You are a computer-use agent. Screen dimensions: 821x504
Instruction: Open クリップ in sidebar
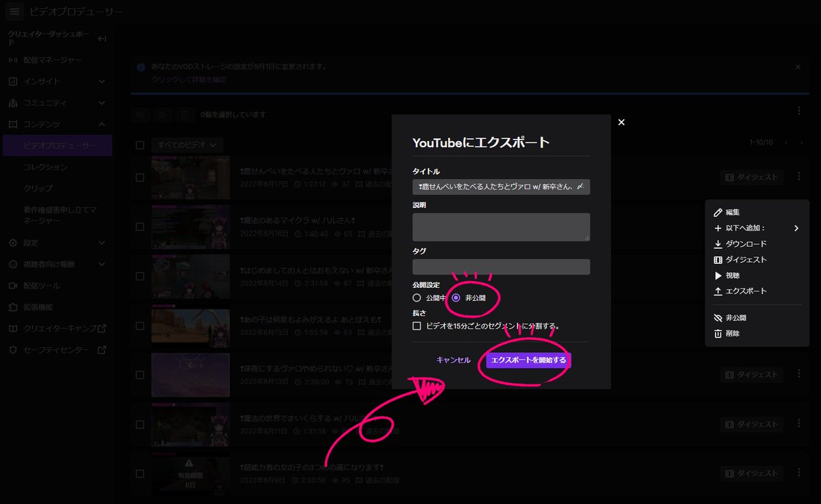click(38, 188)
